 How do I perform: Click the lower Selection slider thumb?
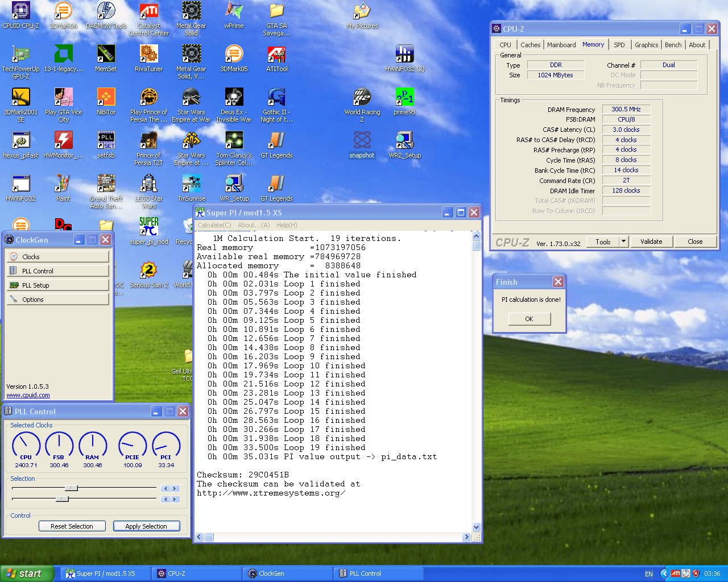[62, 499]
